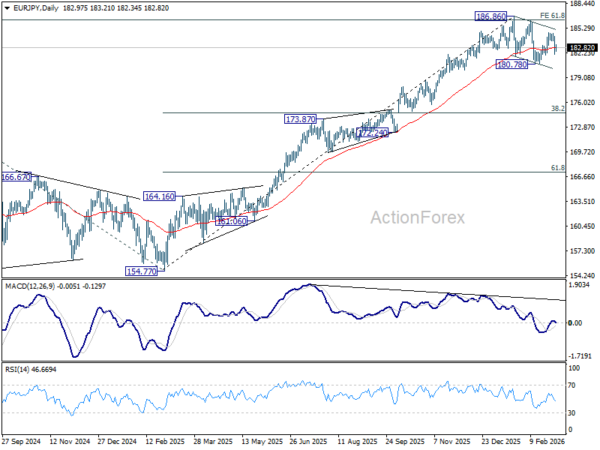Click the ActionForex watermark
600x450 pixels.
pyautogui.click(x=417, y=218)
